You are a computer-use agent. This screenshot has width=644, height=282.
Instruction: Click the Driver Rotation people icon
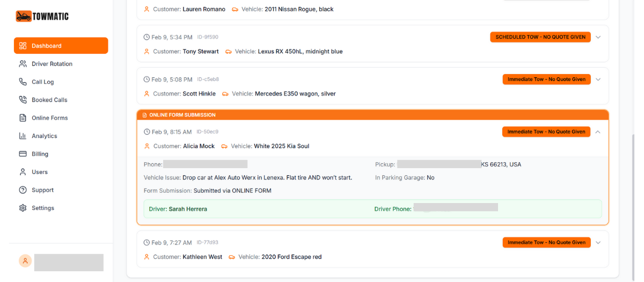(x=23, y=64)
